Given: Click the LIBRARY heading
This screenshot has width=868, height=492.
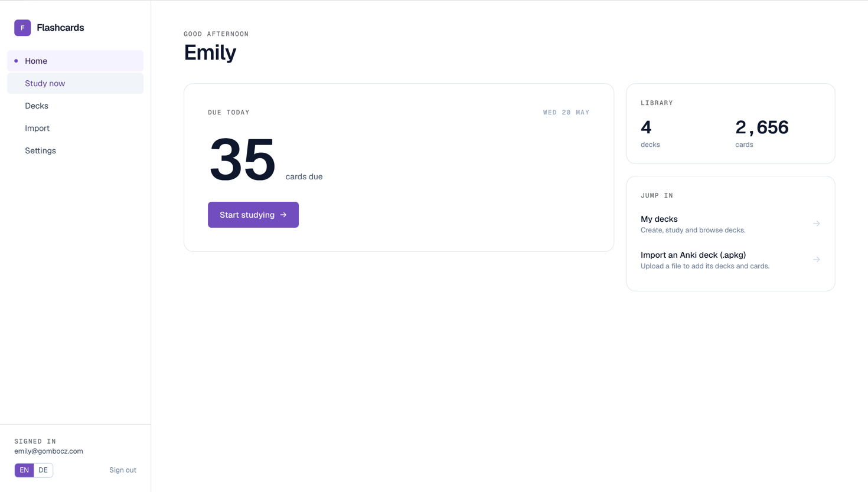Looking at the screenshot, I should pos(657,103).
